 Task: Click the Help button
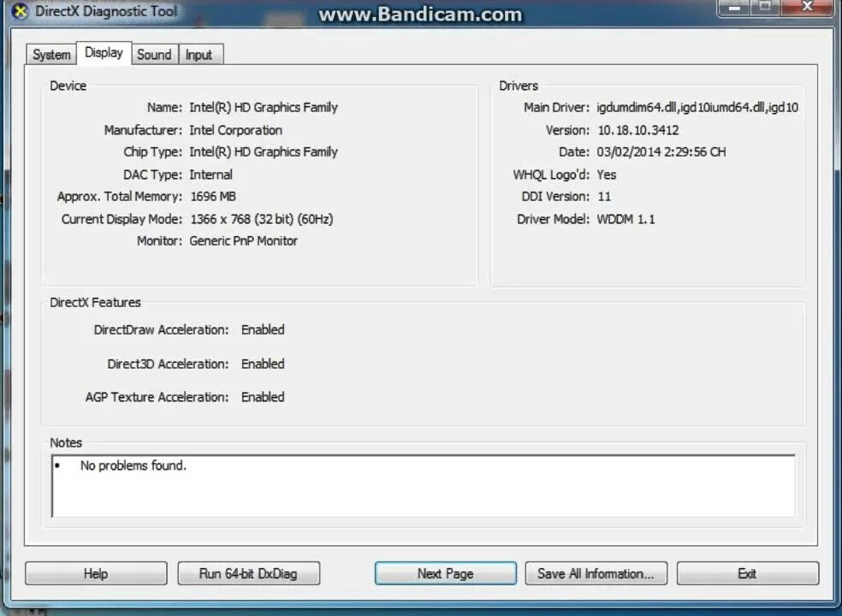point(96,573)
